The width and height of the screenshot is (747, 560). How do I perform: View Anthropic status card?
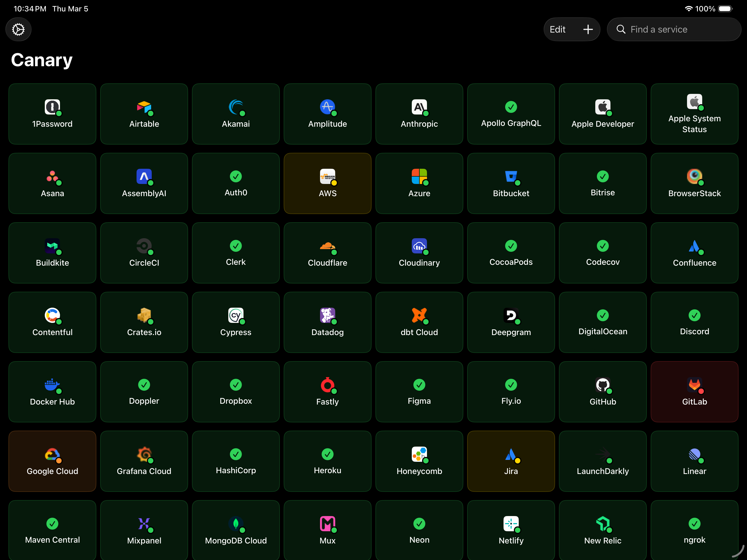419,114
